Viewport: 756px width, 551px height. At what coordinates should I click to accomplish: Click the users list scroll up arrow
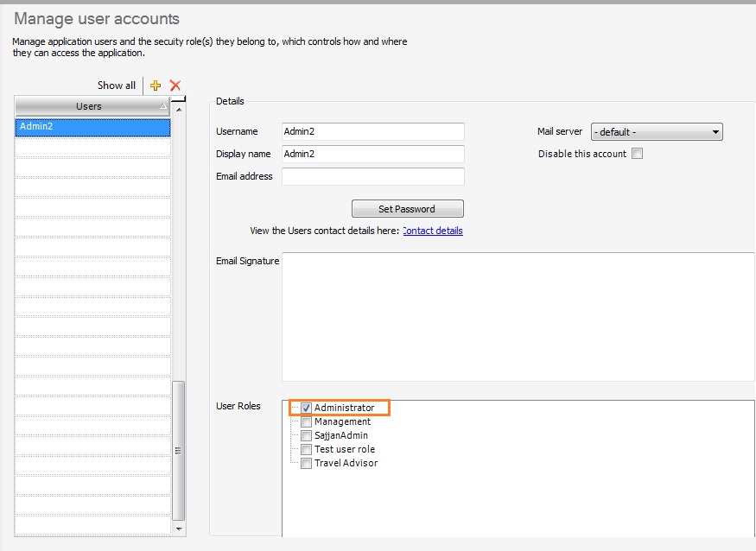pyautogui.click(x=180, y=110)
